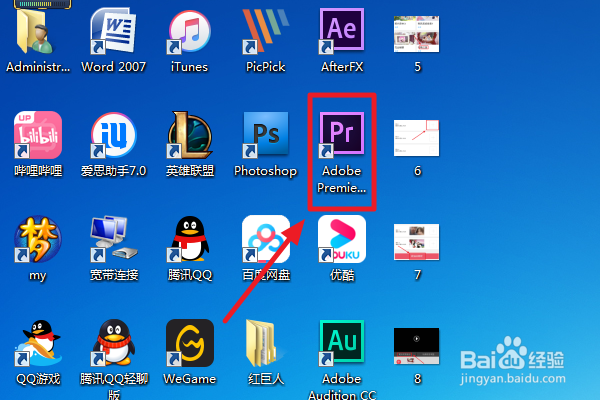This screenshot has width=600, height=400.
Task: Click the 'Word 2007' label text
Action: point(113,67)
